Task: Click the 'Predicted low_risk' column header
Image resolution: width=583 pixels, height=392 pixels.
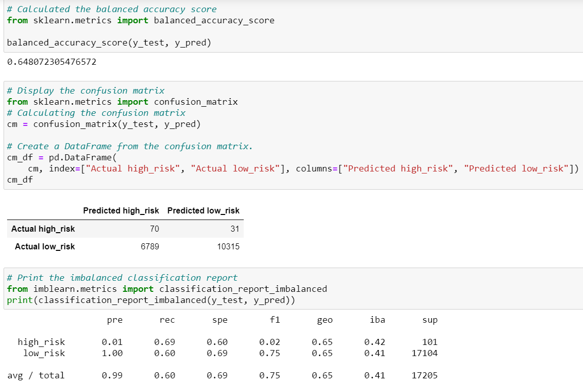Action: tap(203, 211)
